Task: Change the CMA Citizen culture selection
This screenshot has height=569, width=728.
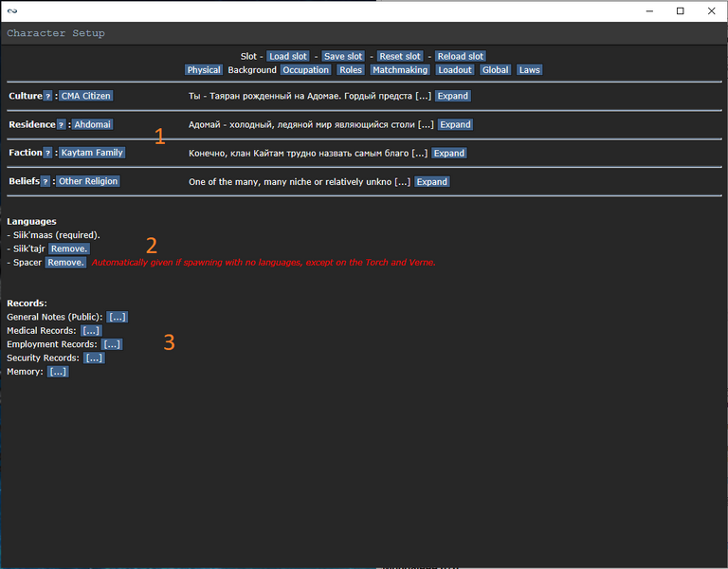Action: click(85, 96)
